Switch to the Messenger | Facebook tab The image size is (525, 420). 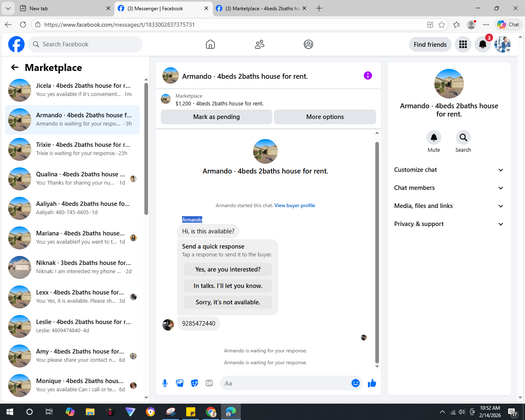164,8
